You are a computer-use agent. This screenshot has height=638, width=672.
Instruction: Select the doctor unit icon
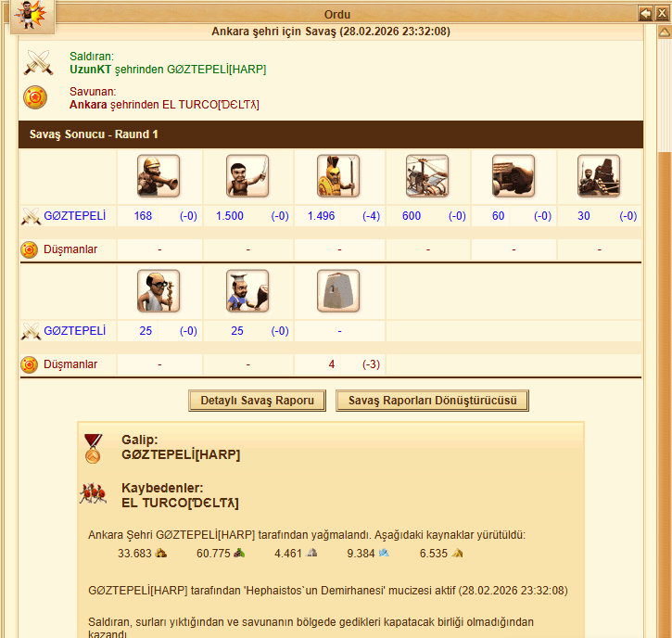coord(158,290)
